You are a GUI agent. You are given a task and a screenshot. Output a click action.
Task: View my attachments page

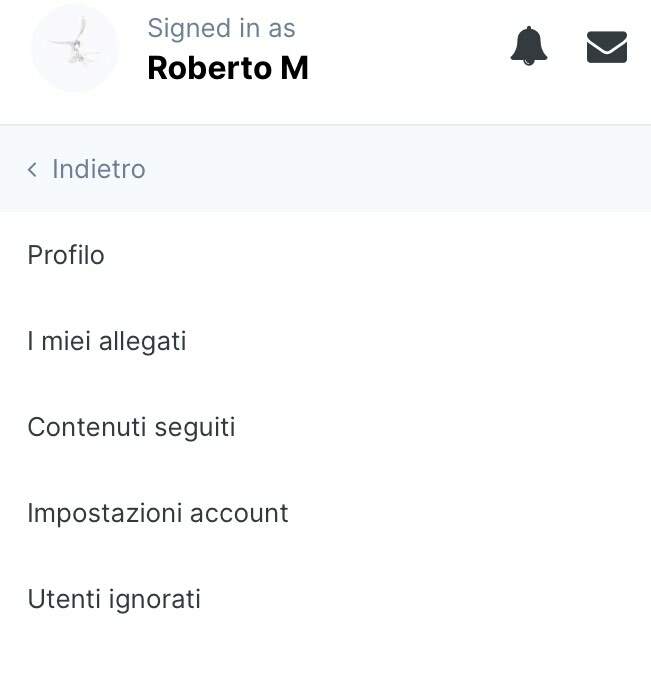[326, 341]
